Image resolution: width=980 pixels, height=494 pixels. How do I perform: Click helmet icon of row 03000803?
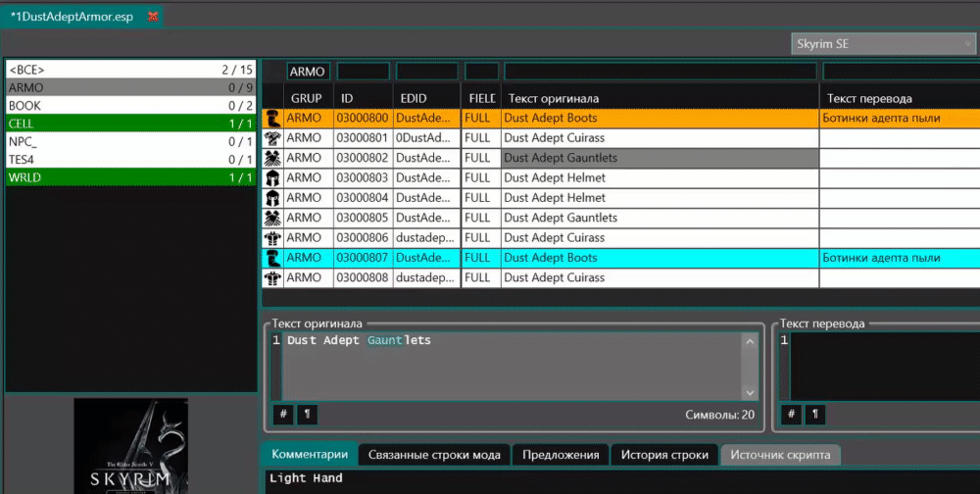click(271, 178)
